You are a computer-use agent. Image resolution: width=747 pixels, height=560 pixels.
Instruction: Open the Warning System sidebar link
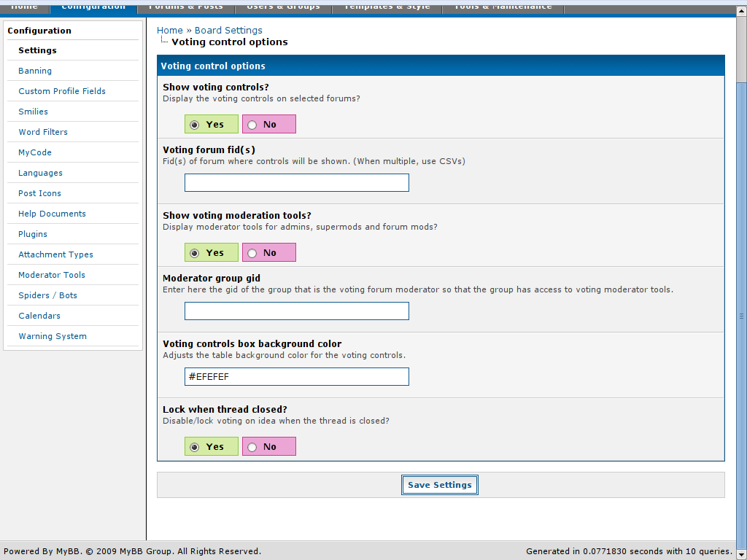(x=53, y=336)
